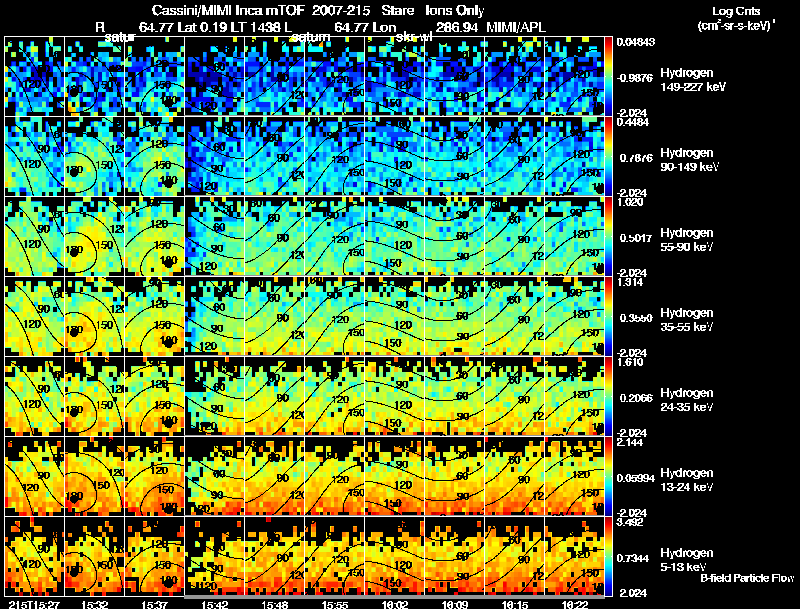Select the 15:32 time label
The image size is (800, 609).
coord(94,604)
